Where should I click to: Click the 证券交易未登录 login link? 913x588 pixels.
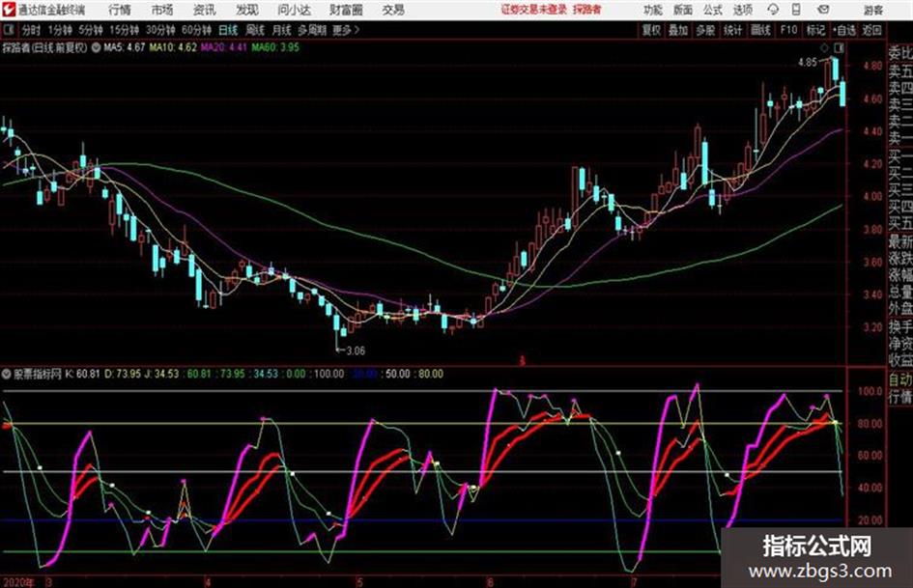(x=534, y=10)
